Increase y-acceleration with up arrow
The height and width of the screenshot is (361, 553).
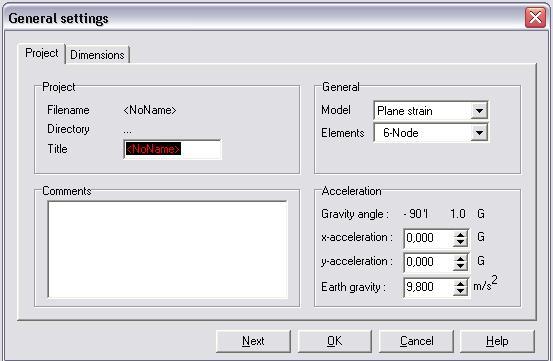tap(460, 258)
